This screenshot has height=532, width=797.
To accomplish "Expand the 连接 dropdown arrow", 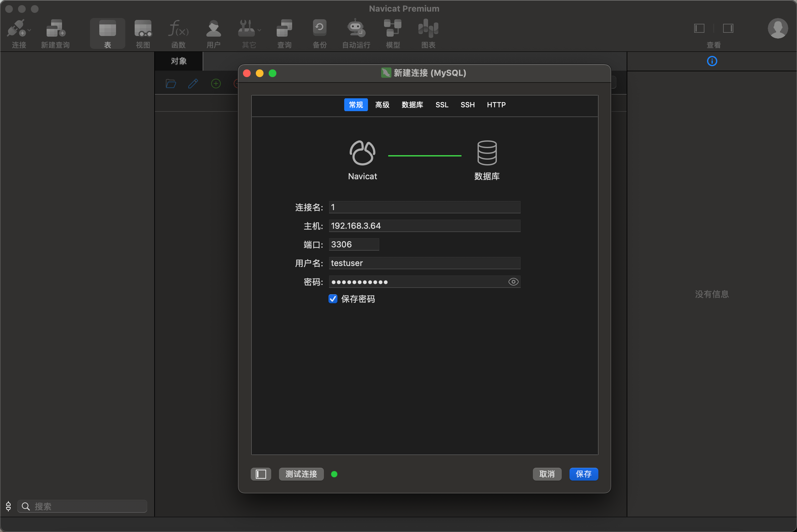I will point(30,30).
